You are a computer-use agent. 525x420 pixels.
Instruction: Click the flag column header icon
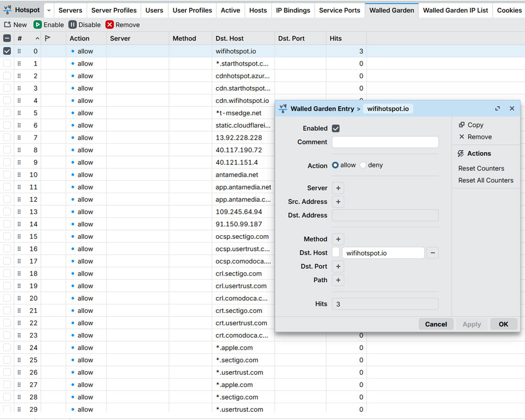pyautogui.click(x=48, y=38)
